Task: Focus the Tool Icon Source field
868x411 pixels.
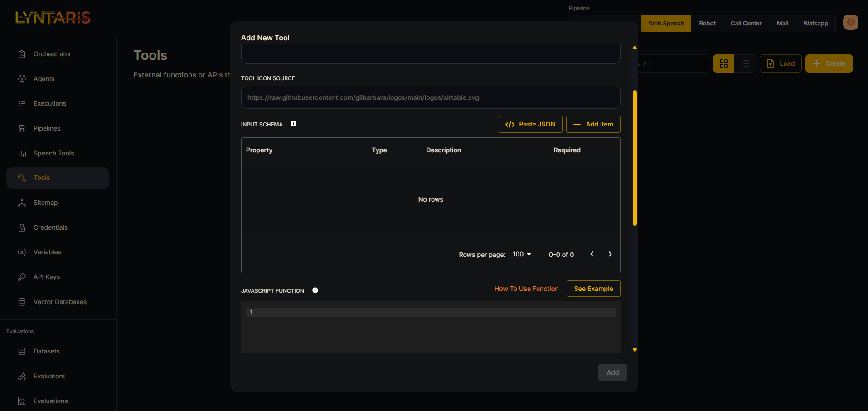Action: point(430,97)
